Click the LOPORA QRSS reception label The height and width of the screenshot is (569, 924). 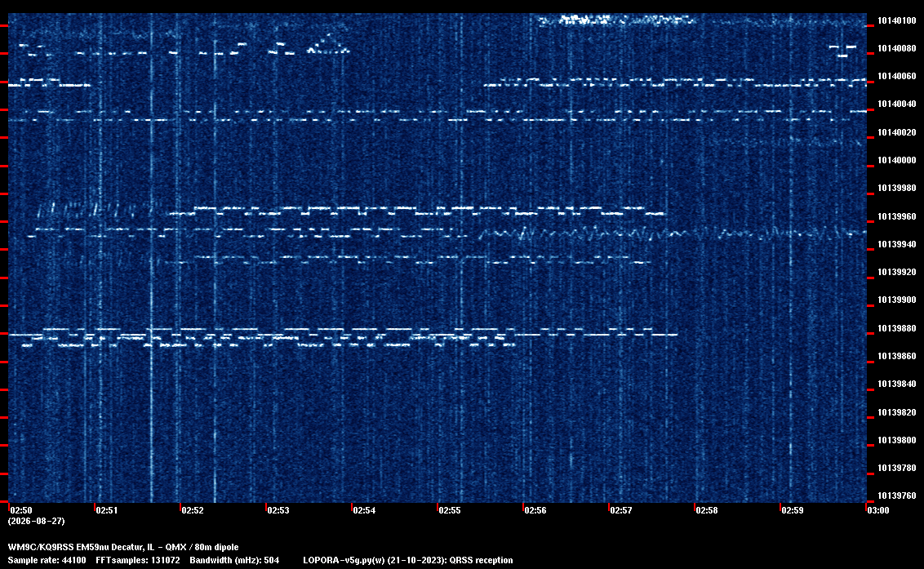pos(408,560)
